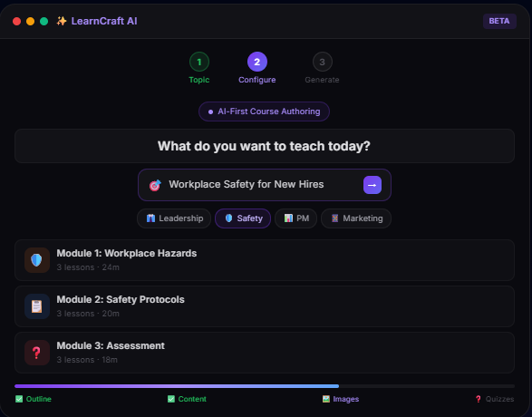The height and width of the screenshot is (417, 532).
Task: Choose the Marketing topic chip
Action: (x=356, y=218)
